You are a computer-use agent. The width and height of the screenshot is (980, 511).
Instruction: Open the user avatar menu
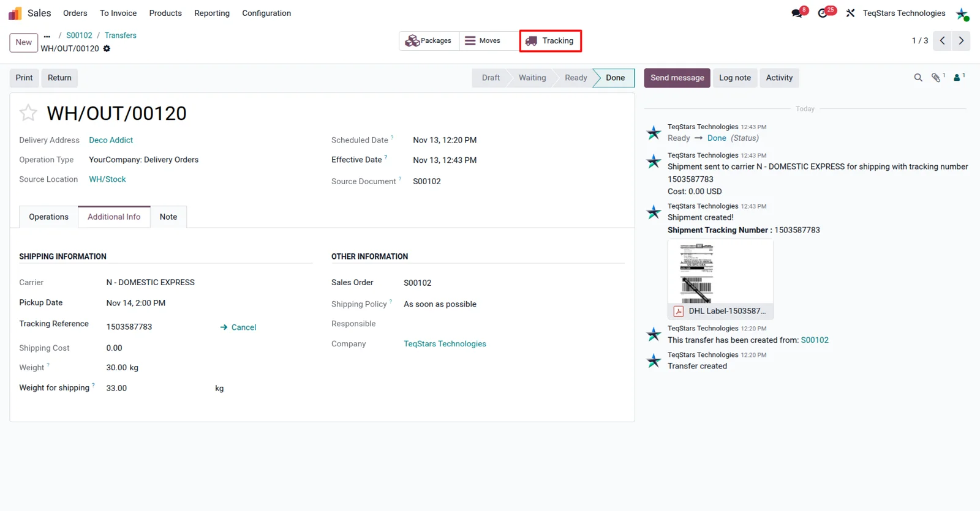tap(962, 13)
